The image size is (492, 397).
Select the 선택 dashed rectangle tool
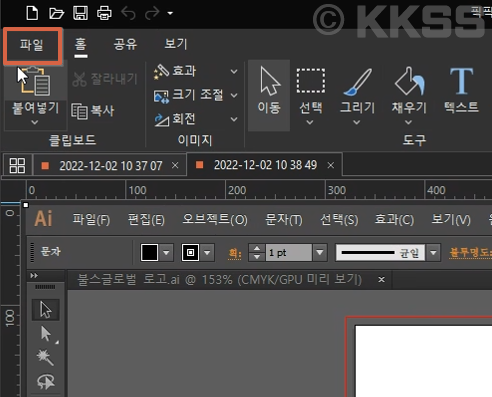click(x=311, y=90)
